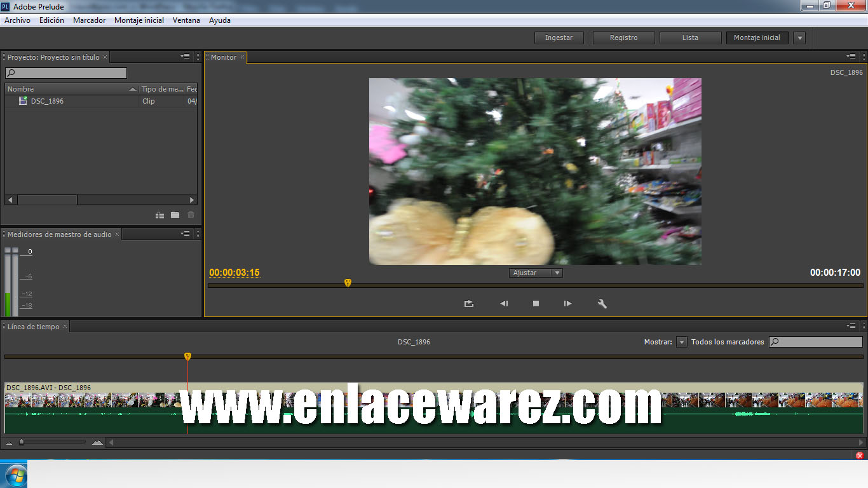Click the Project panel horizontal scrollbar left arrow
This screenshot has height=488, width=868.
(x=10, y=200)
